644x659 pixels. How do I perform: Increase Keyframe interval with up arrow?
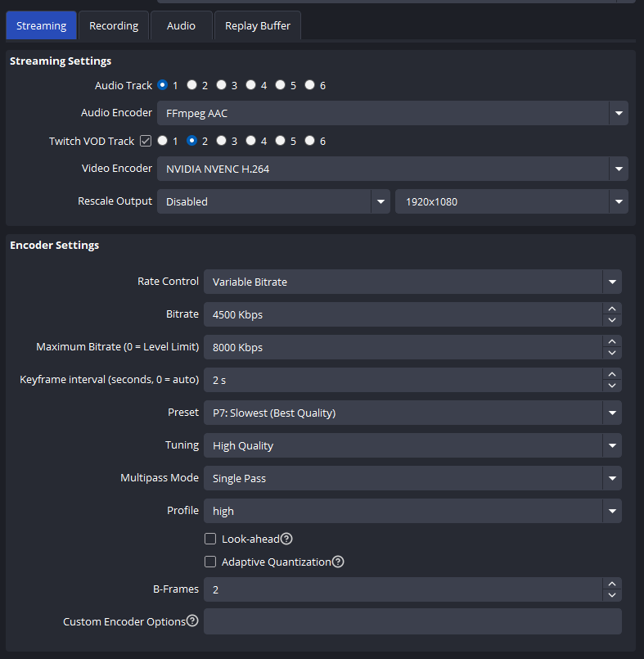(x=612, y=374)
